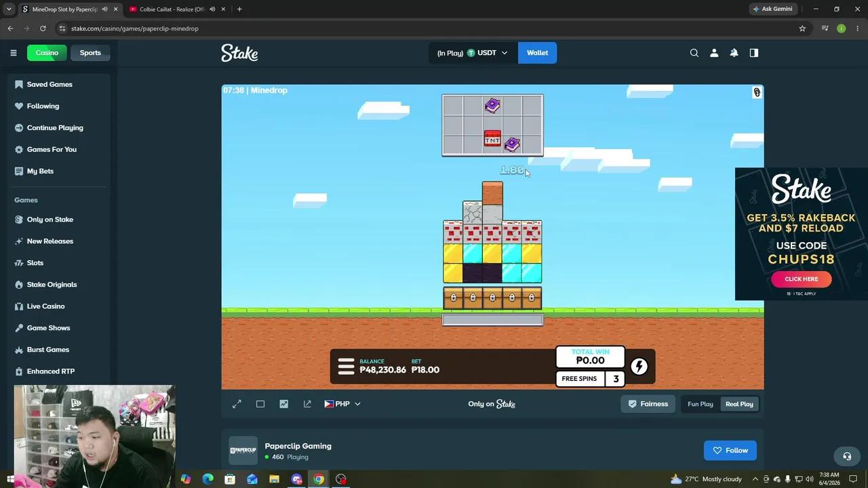Pop out the game in new window

pyautogui.click(x=307, y=404)
